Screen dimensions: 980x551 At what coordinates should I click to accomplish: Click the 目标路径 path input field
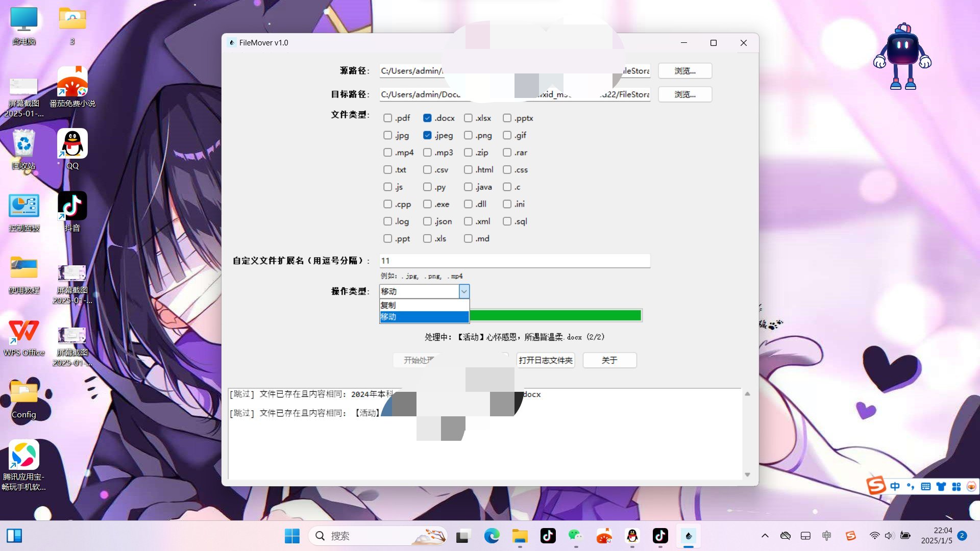[514, 94]
